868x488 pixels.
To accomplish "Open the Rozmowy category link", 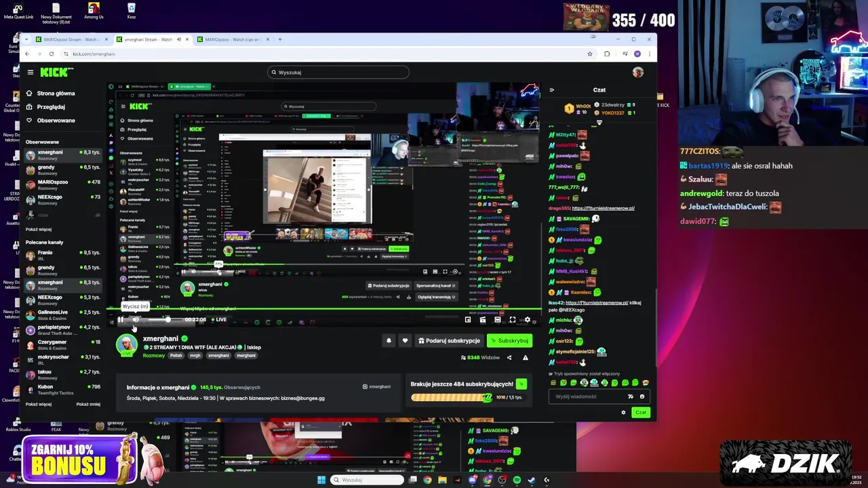I will (154, 356).
